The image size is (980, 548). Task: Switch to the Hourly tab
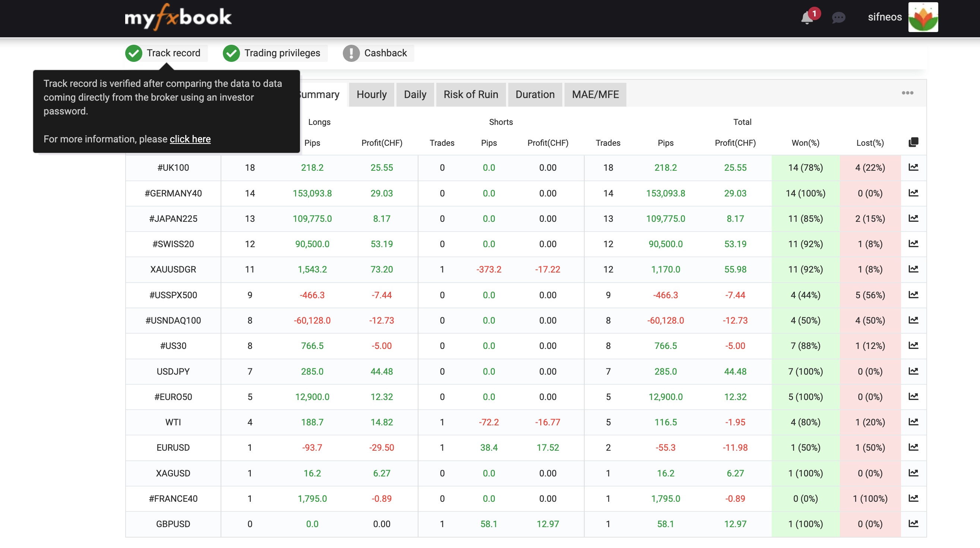(371, 95)
